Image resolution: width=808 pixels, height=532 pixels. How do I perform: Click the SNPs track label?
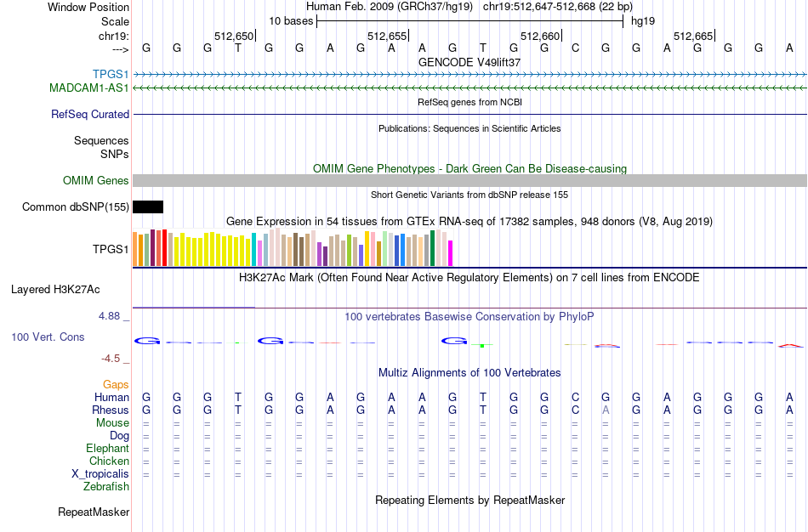pyautogui.click(x=115, y=154)
